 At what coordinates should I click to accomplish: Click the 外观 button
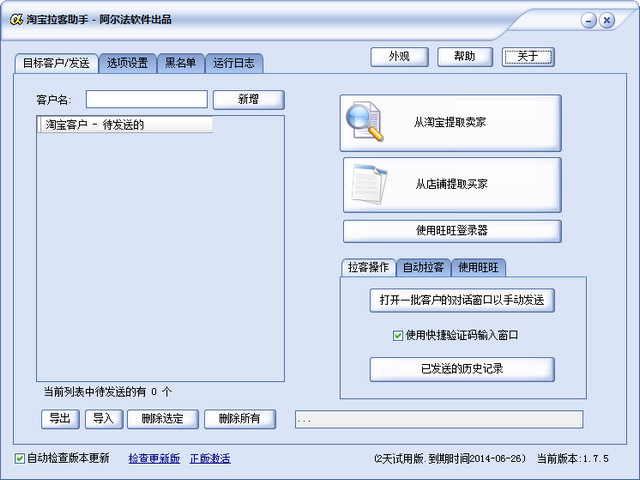399,57
